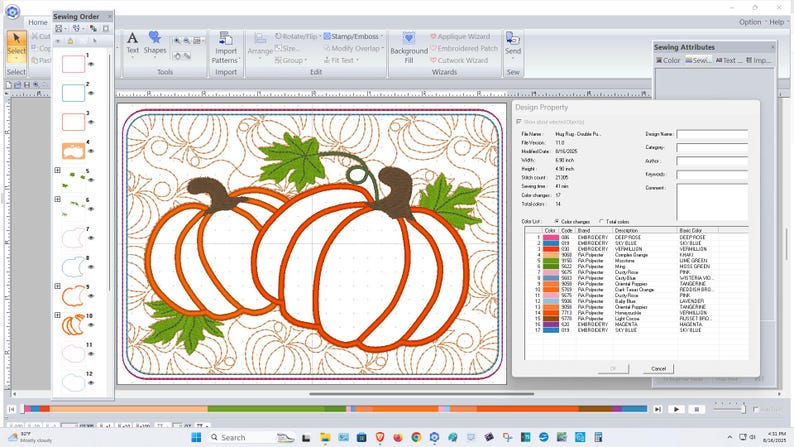Click in the Category field
This screenshot has width=794, height=447.
pos(712,148)
